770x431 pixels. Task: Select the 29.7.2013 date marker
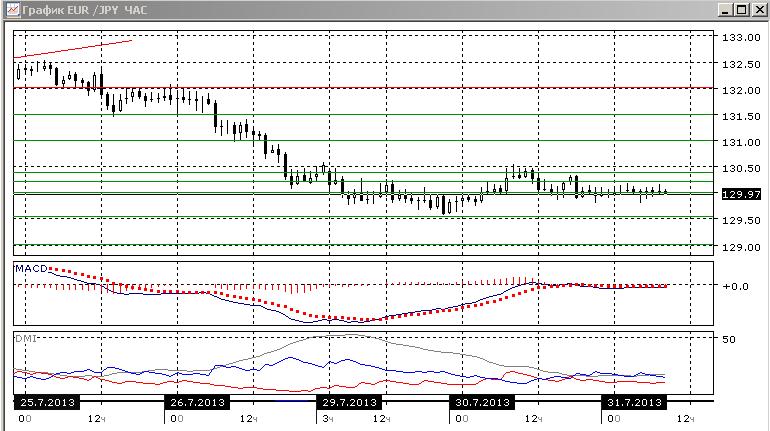349,403
